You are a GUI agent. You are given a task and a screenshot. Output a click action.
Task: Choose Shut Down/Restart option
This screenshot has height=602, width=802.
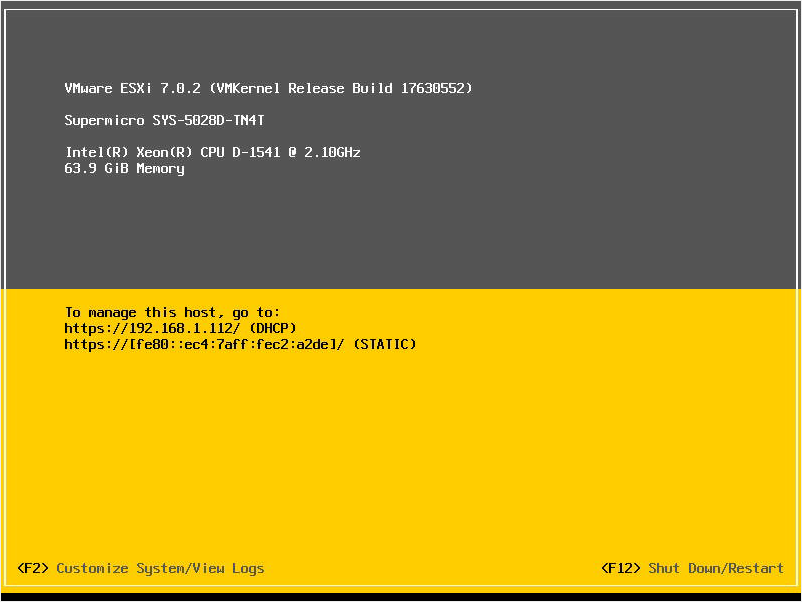[x=716, y=568]
